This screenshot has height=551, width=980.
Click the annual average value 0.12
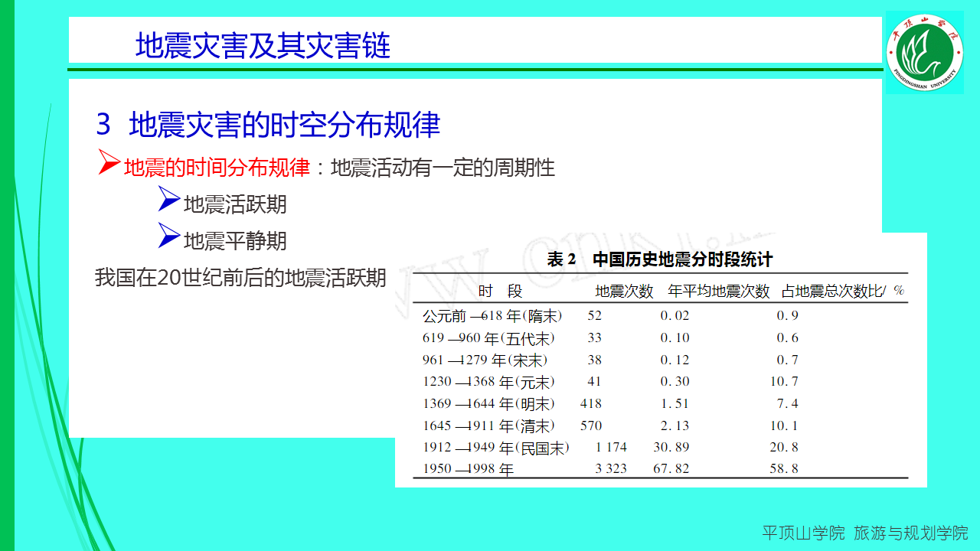[675, 360]
